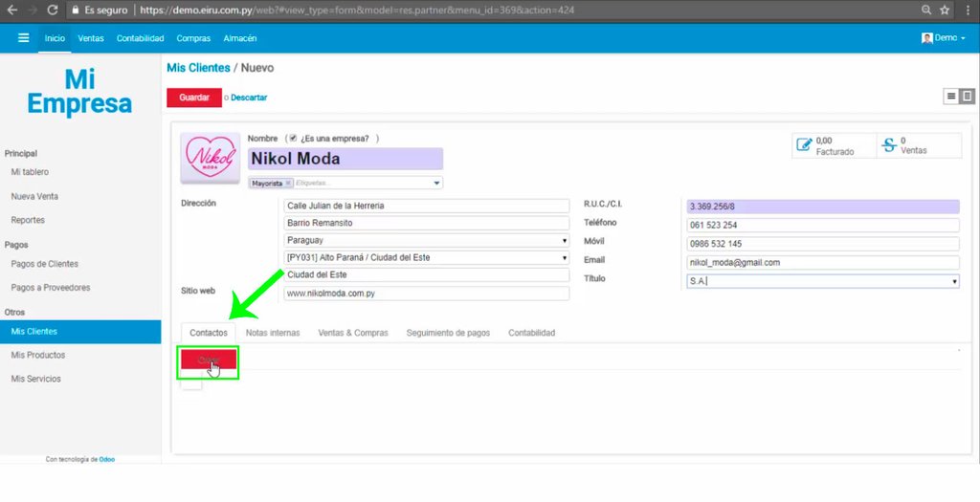Open Compras top menu
Viewport: 980px width, 502px height.
193,38
